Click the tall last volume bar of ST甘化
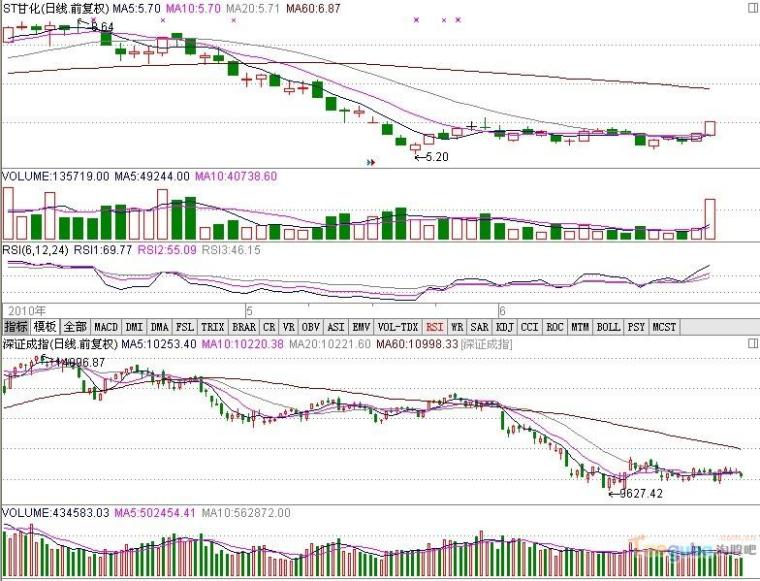Screen dimensions: 760x581 (x=711, y=220)
